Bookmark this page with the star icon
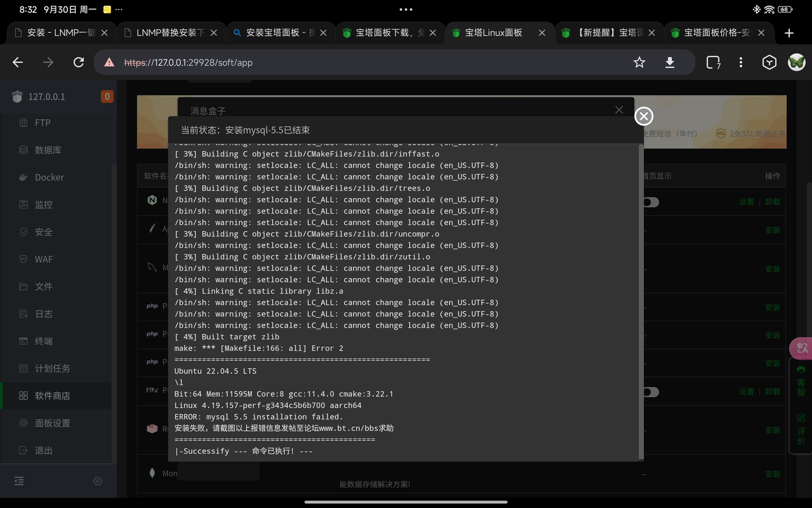The image size is (812, 508). tap(639, 62)
